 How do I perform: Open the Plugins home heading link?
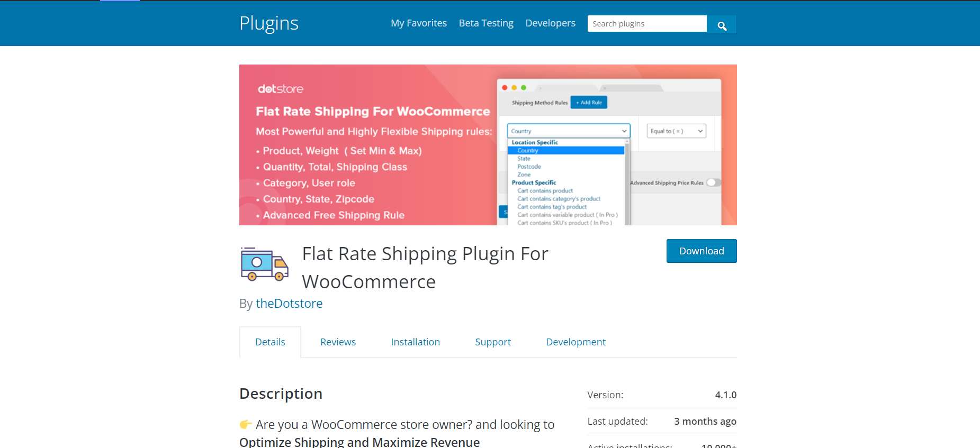[269, 23]
